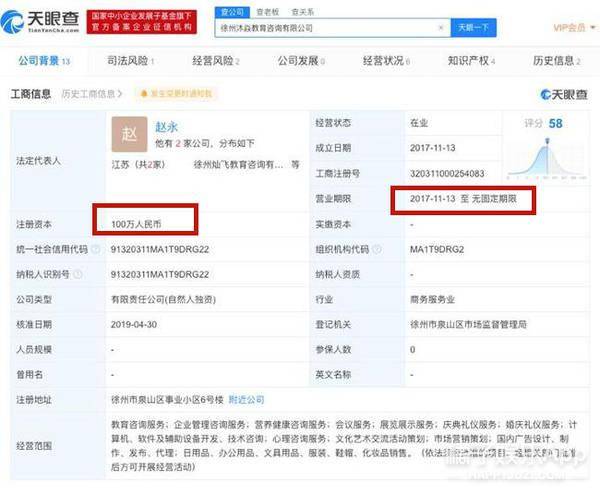The image size is (600, 496).
Task: Click the 法定代表人 row label
Action: point(38,161)
